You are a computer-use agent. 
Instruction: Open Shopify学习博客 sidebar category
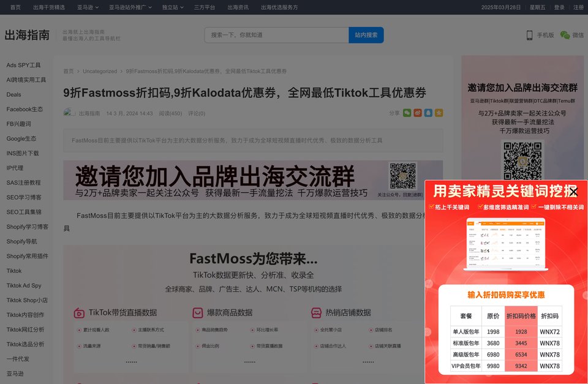point(28,227)
